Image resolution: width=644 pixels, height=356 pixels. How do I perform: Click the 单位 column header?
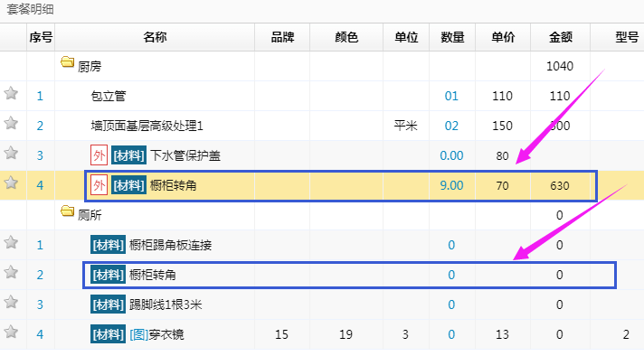click(406, 37)
